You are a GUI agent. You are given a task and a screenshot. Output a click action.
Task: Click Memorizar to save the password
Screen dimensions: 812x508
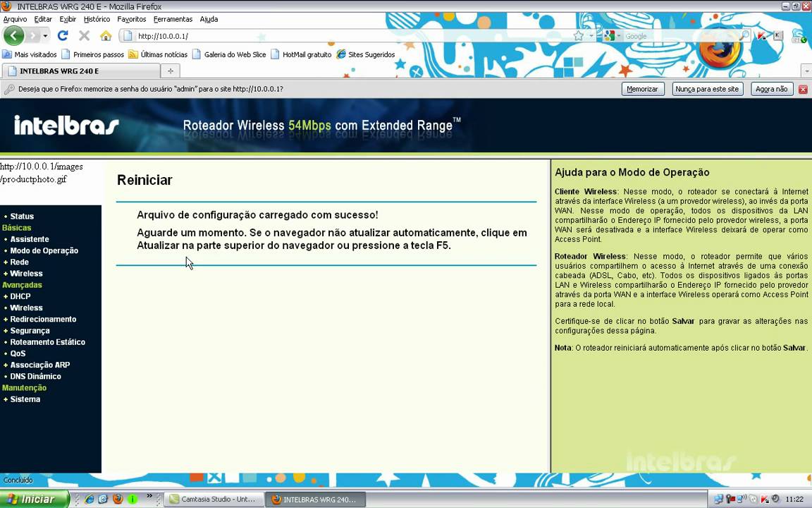click(643, 89)
